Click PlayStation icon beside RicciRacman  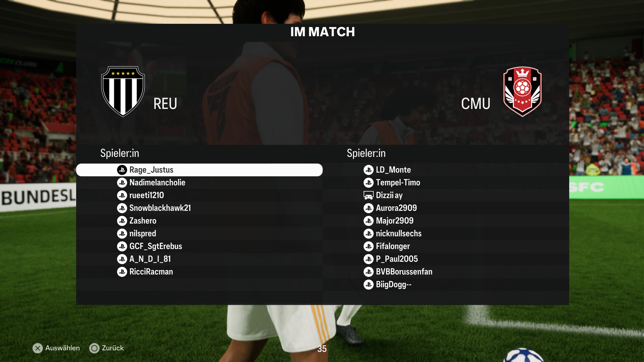(122, 272)
